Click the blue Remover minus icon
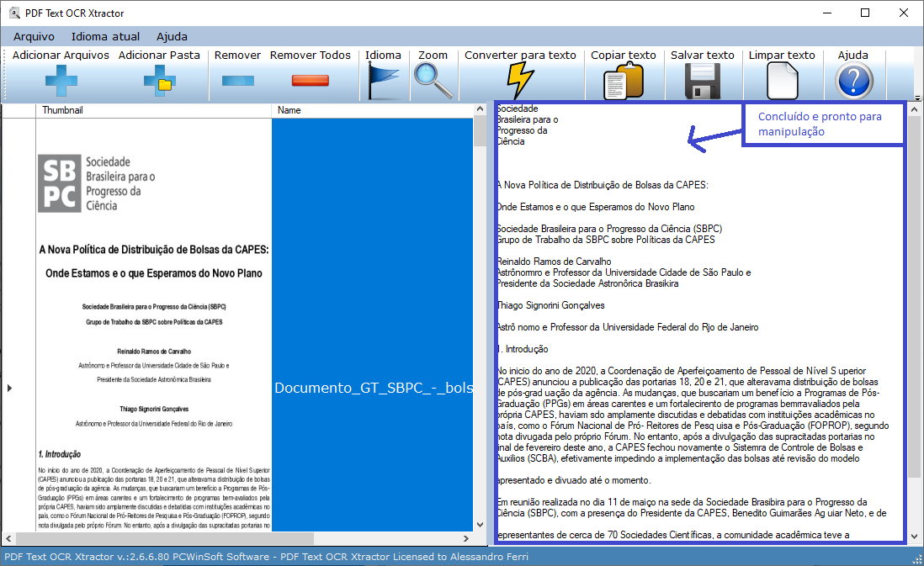Viewport: 924px width, 566px height. click(238, 81)
